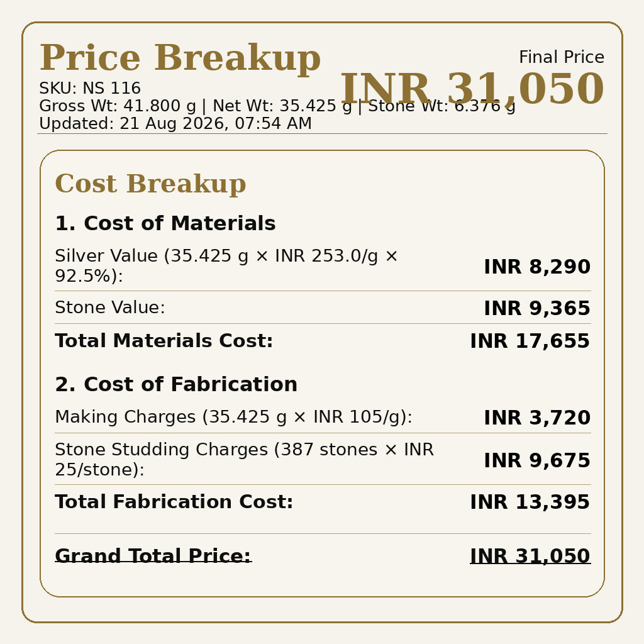The width and height of the screenshot is (644, 644).
Task: Select the INR 31,050 final price amount
Action: pos(472,89)
